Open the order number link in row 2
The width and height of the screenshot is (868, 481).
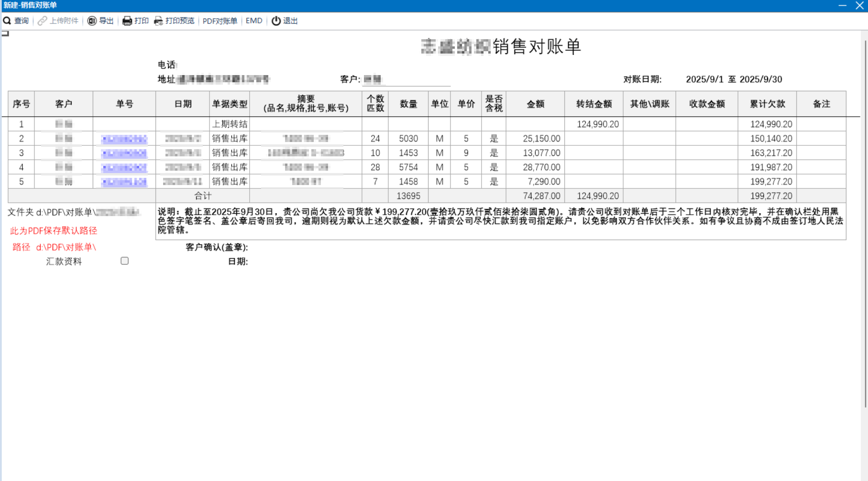(x=123, y=139)
